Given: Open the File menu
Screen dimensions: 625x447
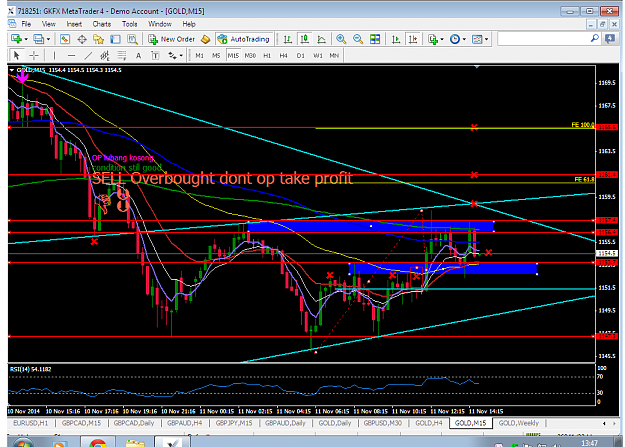Looking at the screenshot, I should tap(26, 24).
